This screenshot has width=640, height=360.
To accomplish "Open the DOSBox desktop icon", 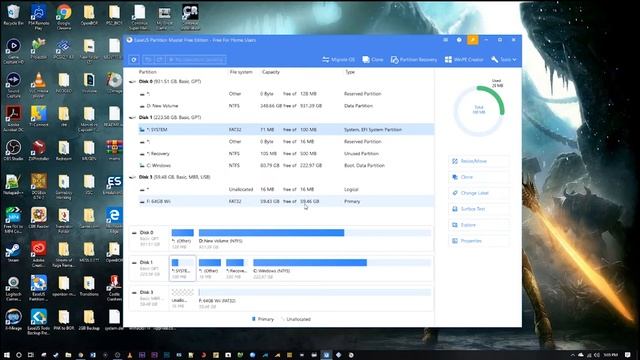I will [38, 186].
